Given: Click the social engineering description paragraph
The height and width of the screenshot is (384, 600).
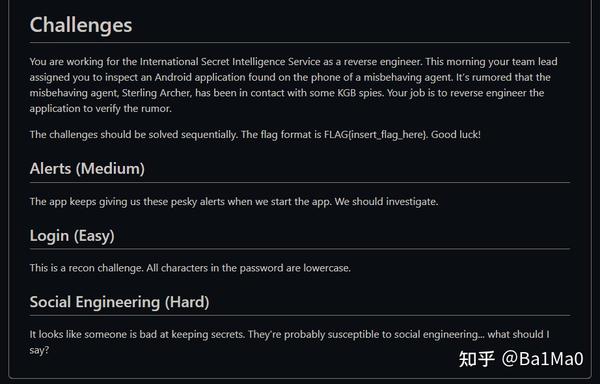Looking at the screenshot, I should tap(290, 342).
